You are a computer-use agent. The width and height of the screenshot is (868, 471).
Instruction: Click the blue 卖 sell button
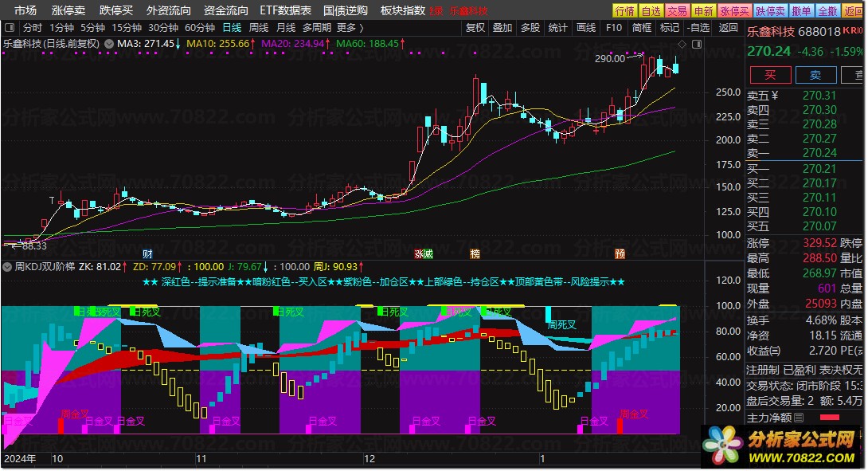pyautogui.click(x=815, y=75)
